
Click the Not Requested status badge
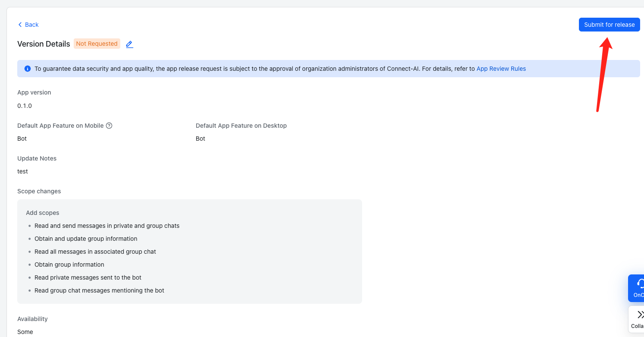coord(97,43)
